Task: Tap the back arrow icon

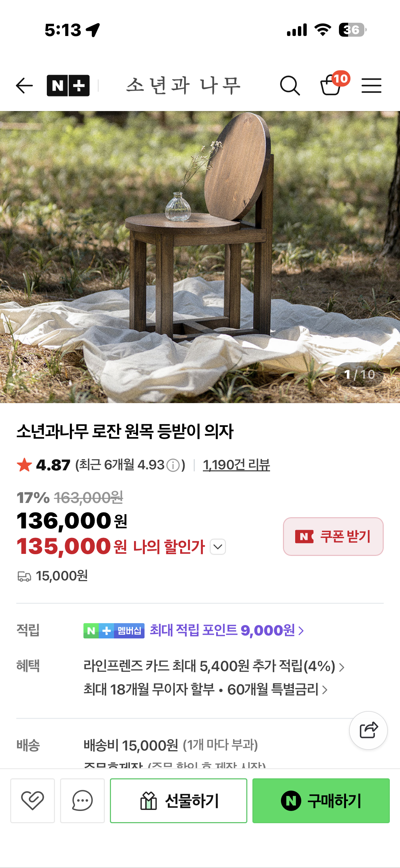Action: click(24, 85)
